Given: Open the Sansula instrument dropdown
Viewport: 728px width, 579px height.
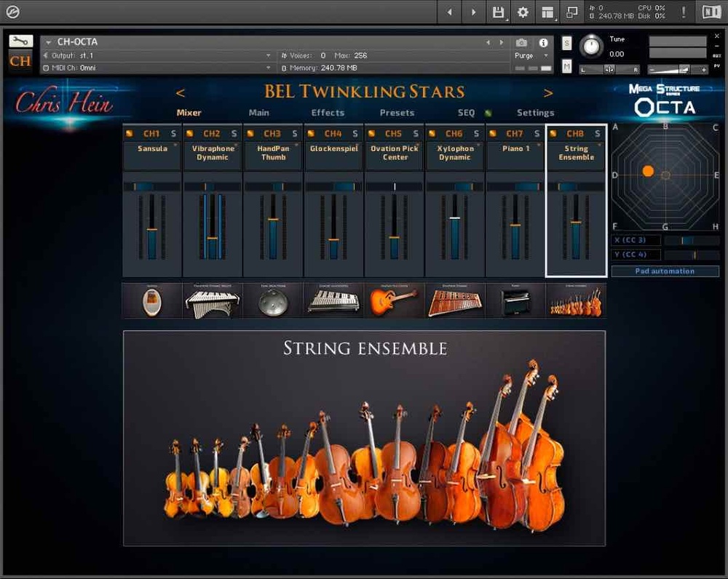Looking at the screenshot, I should click(175, 145).
